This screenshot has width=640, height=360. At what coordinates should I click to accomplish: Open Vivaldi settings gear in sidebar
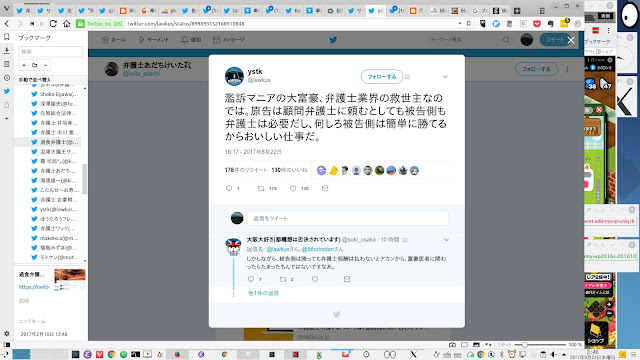click(7, 333)
